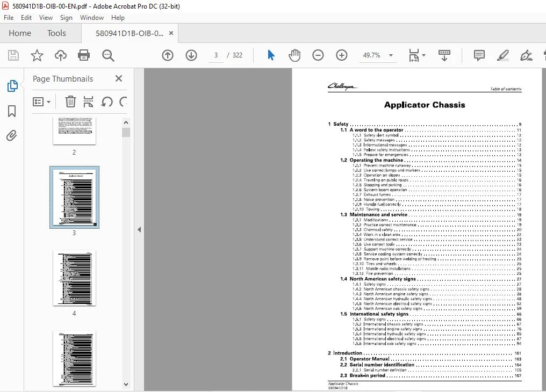Print the document with printer icon
Viewport: 546px width, 392px height.
click(84, 55)
